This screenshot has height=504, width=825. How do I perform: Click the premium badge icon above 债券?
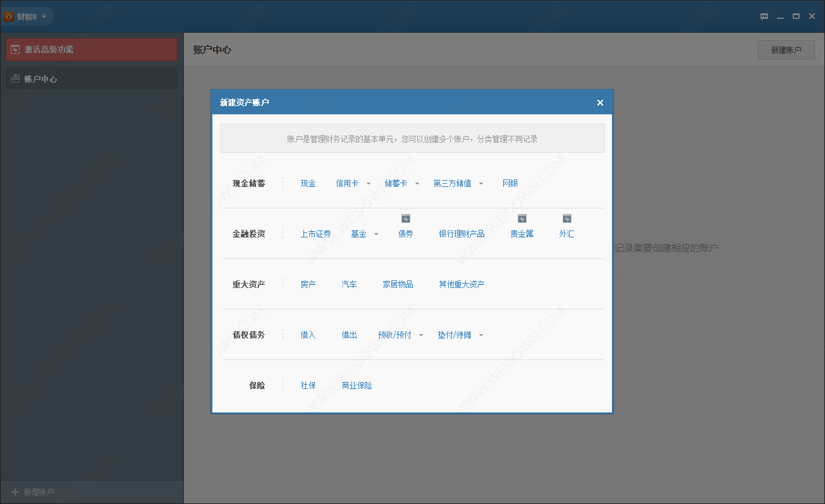[406, 219]
